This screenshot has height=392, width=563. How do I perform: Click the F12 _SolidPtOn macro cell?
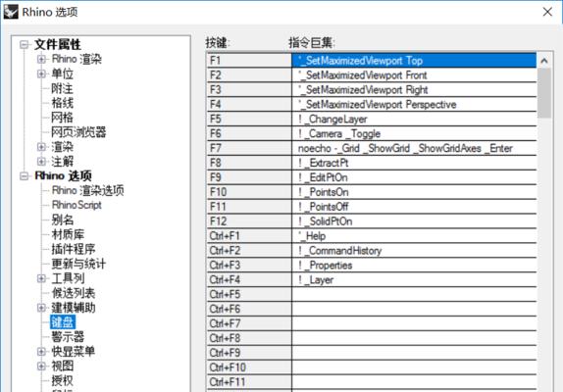[x=414, y=221]
